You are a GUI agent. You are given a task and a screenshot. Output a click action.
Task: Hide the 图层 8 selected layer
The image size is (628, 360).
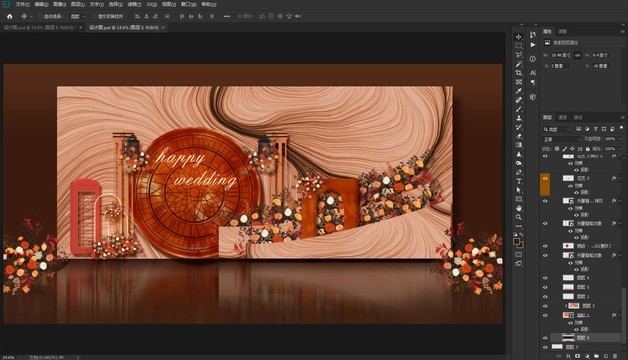(545, 338)
